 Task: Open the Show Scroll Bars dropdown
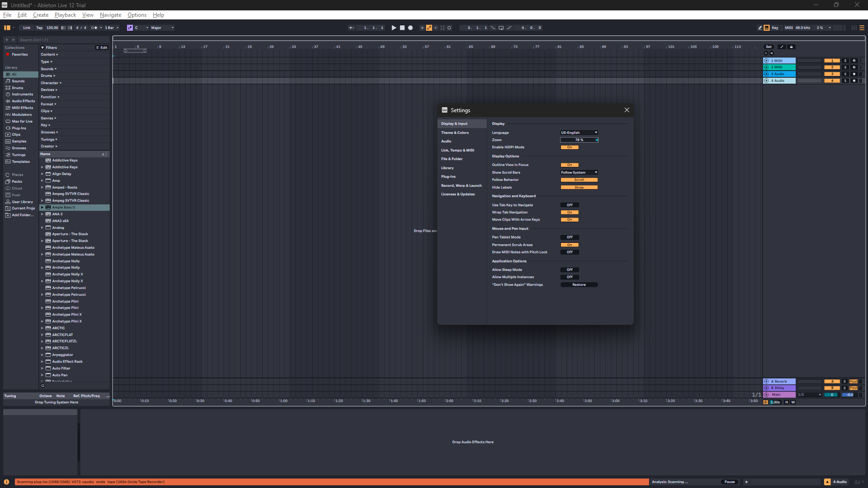[579, 173]
